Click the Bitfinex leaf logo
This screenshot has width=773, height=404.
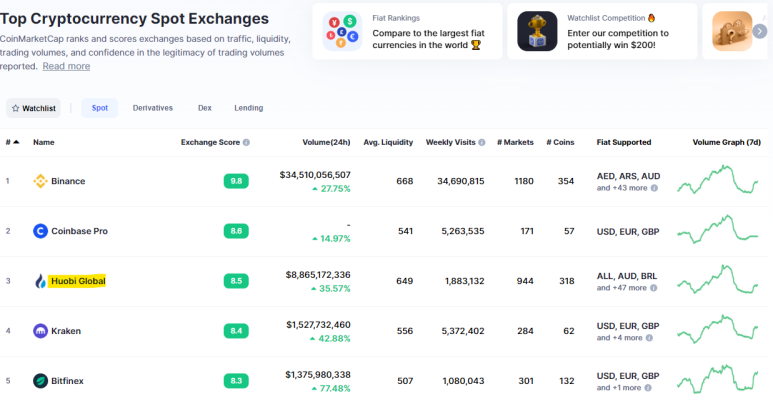[40, 381]
